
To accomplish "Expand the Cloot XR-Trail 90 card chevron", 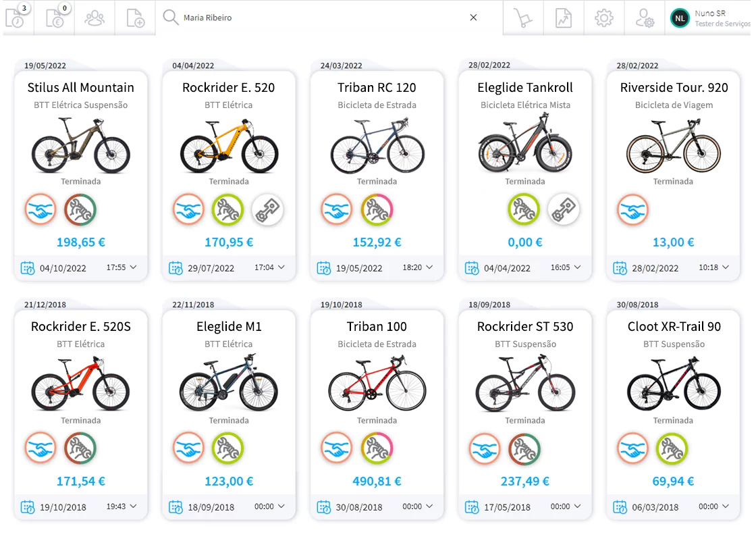I will click(726, 506).
